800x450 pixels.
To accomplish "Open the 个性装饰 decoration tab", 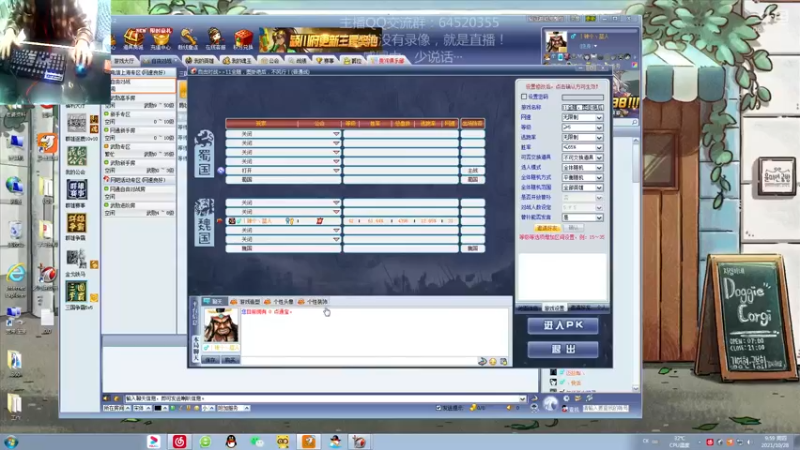I will pos(312,302).
